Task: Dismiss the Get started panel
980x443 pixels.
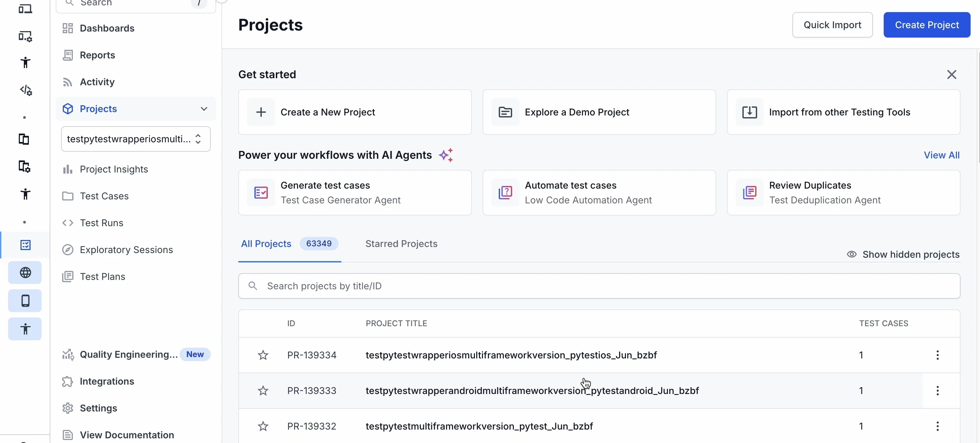Action: (x=951, y=75)
